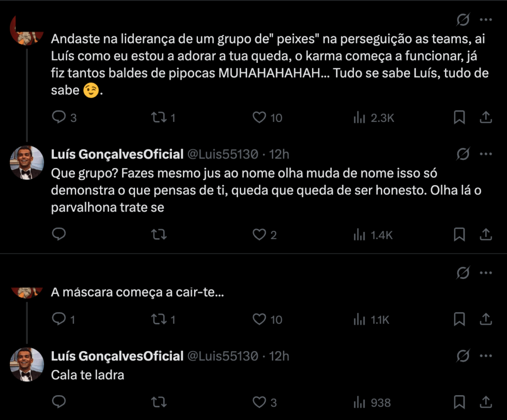Repost the 'A máscara começa a cair-te' tweet
This screenshot has width=507, height=420.
pos(158,319)
